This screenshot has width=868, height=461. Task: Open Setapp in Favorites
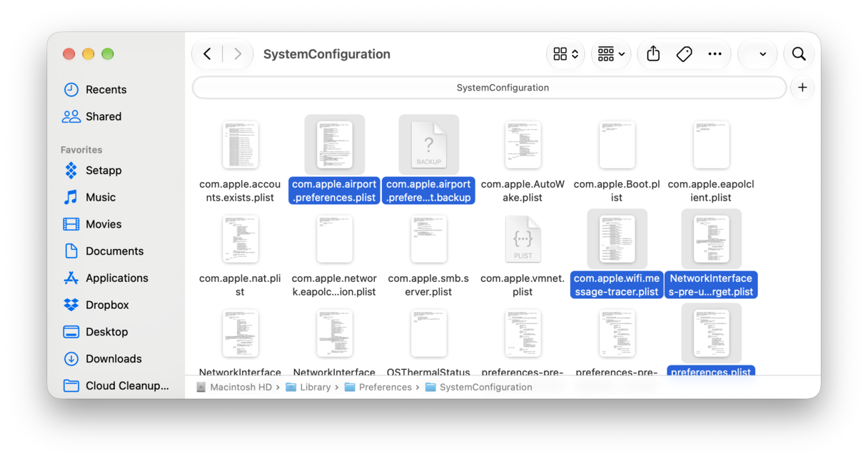(x=104, y=171)
